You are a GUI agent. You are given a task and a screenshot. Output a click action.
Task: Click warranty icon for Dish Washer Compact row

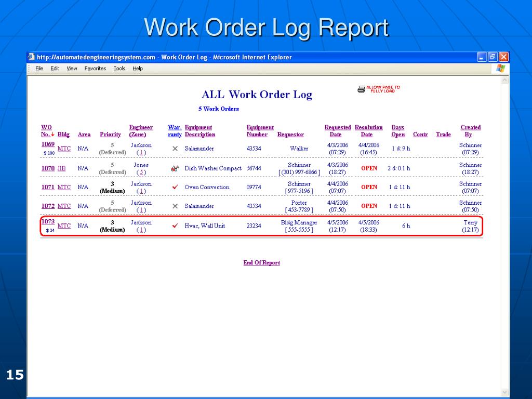pos(175,168)
